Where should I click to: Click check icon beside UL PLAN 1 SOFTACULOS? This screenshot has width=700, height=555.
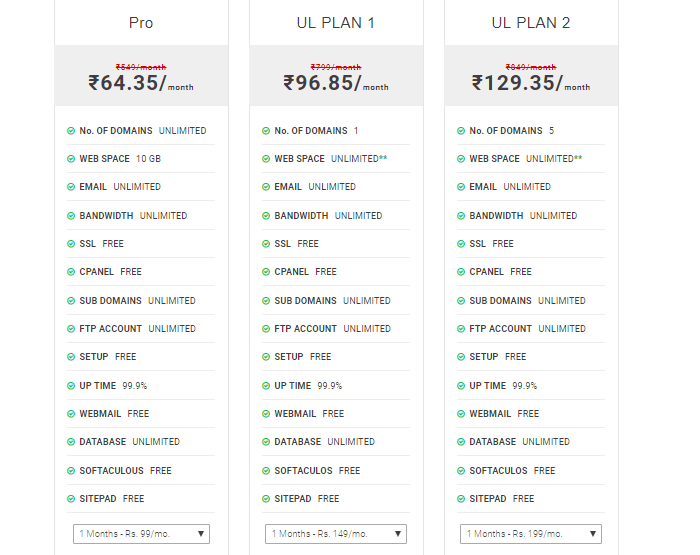click(x=266, y=471)
